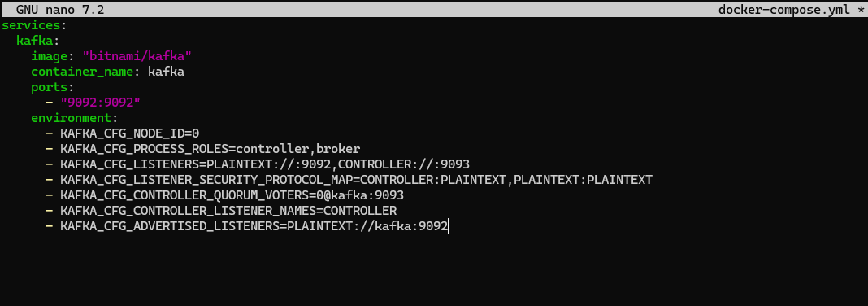Click the KAFKA_CFG_NODE_ID=0 line
The height and width of the screenshot is (306, 868).
tap(129, 133)
